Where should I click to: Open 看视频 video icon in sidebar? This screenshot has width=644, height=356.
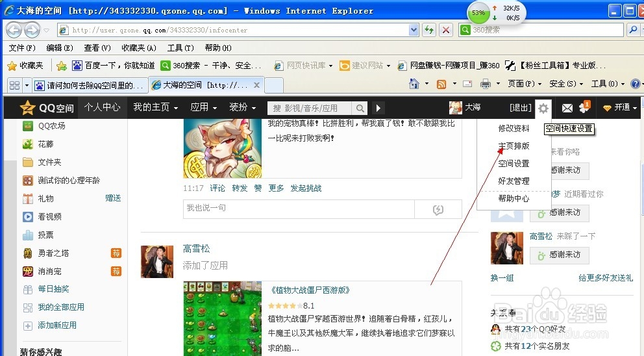[x=27, y=216]
